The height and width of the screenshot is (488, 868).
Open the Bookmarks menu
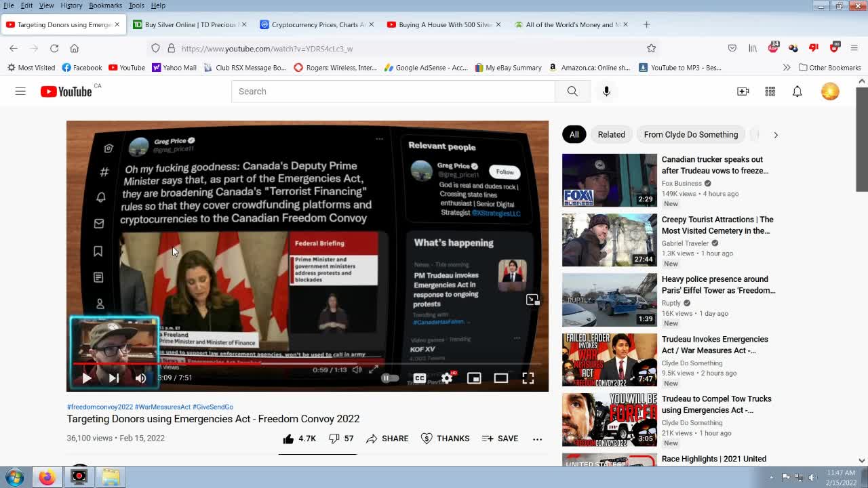(x=105, y=5)
